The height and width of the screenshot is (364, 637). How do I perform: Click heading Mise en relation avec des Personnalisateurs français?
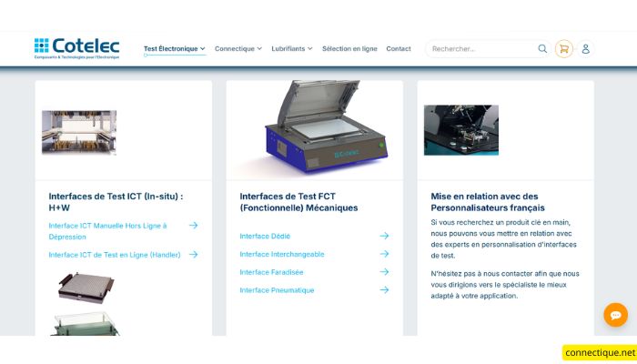[x=488, y=202]
